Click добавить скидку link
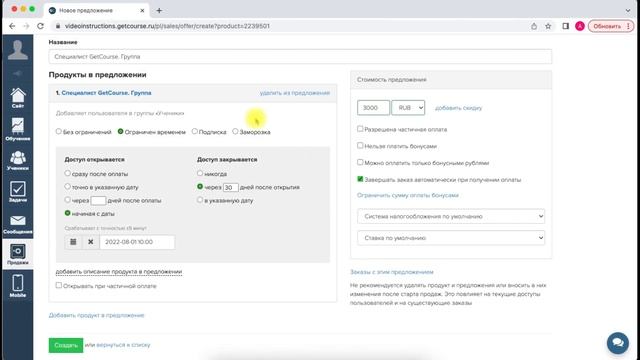 (x=458, y=108)
